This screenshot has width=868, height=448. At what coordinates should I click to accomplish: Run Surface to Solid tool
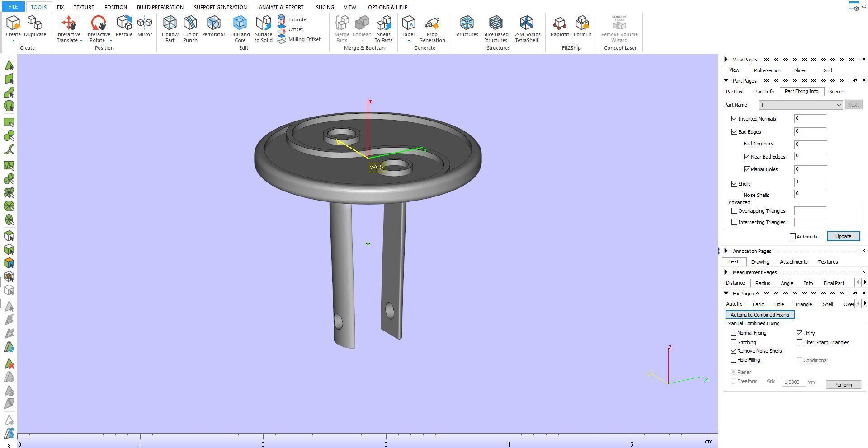264,29
